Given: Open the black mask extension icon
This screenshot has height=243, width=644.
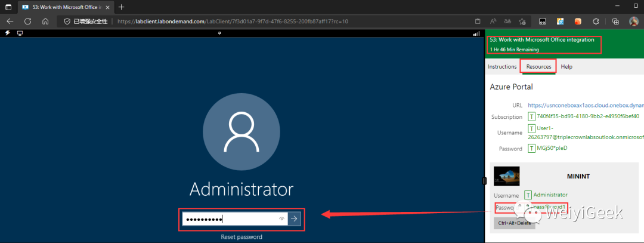Looking at the screenshot, I should click(x=543, y=21).
